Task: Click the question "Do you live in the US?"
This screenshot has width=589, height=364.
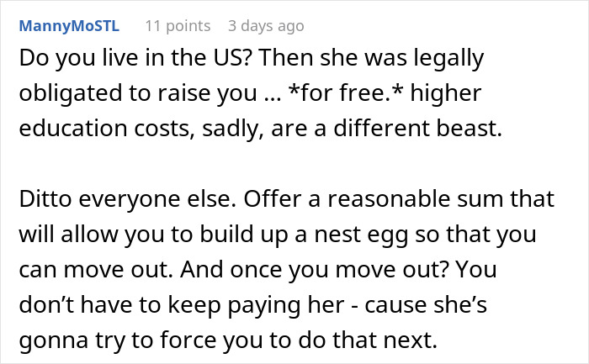Action: (x=127, y=59)
